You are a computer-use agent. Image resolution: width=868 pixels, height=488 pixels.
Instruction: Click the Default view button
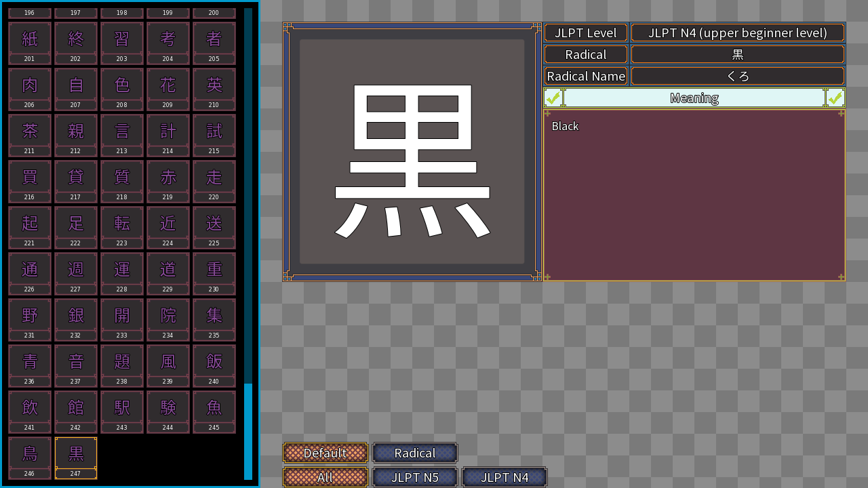(325, 453)
